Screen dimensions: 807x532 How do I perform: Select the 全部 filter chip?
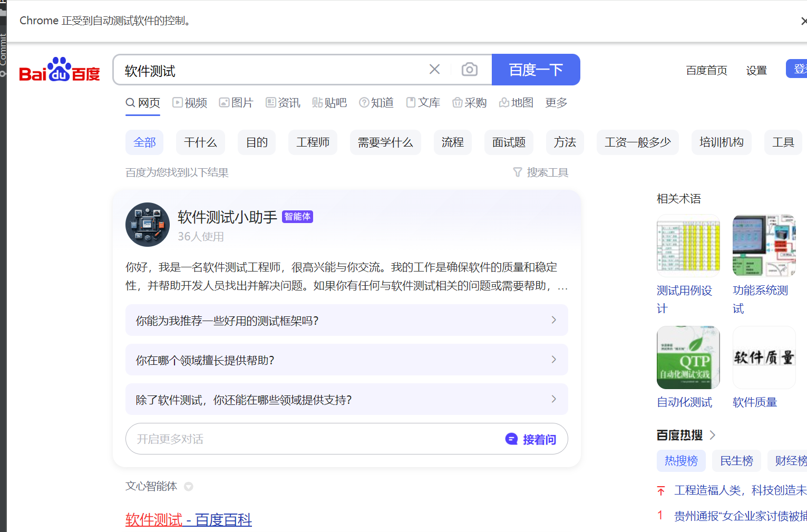click(x=144, y=142)
